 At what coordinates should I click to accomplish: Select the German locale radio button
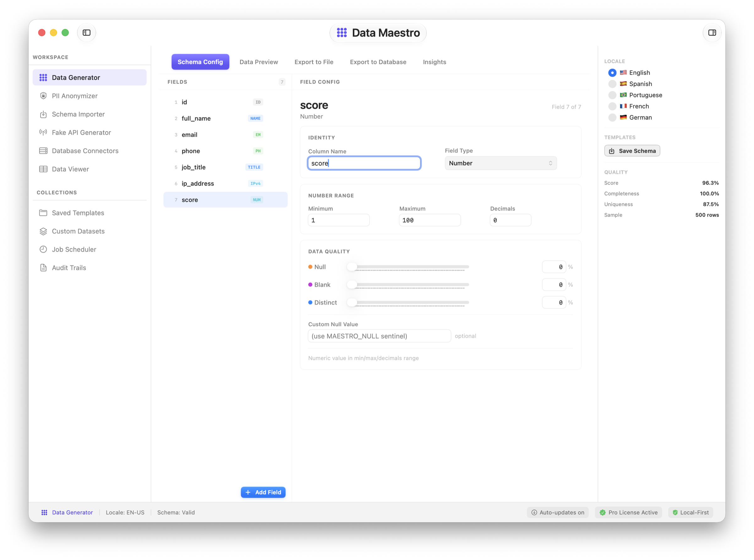[x=612, y=117]
